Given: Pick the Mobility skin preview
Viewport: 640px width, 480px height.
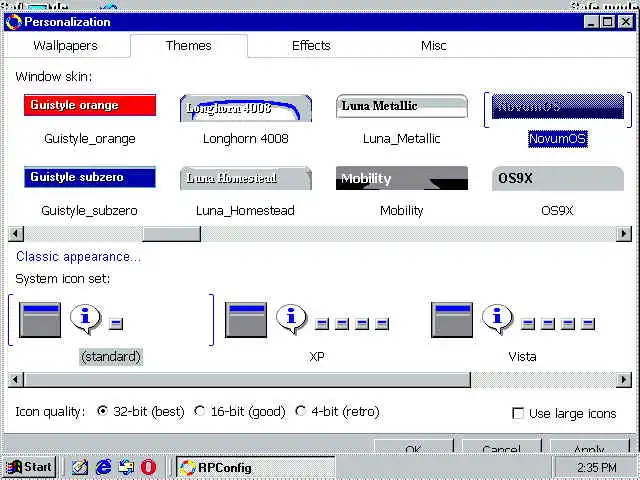Looking at the screenshot, I should 402,178.
